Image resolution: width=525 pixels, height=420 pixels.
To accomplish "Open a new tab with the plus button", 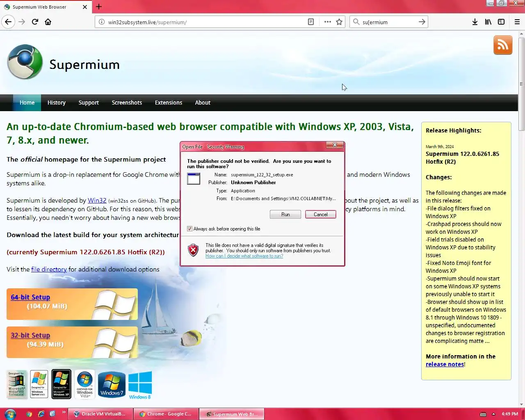I will click(99, 7).
